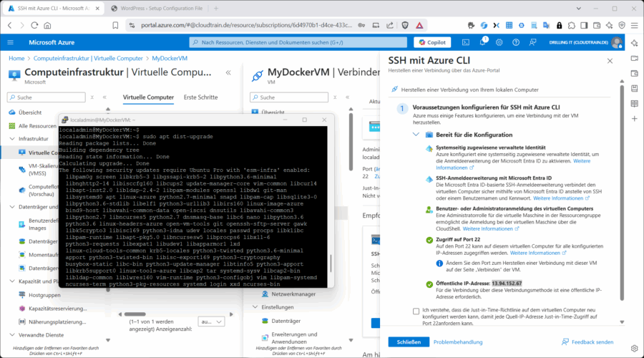
Task: Open the browser tab list dropdown arrow
Action: (x=578, y=8)
